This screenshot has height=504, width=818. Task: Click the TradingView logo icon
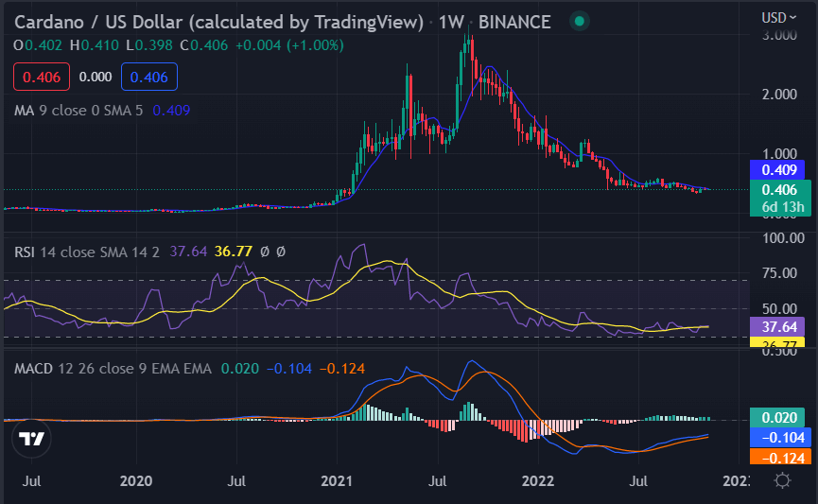[31, 438]
